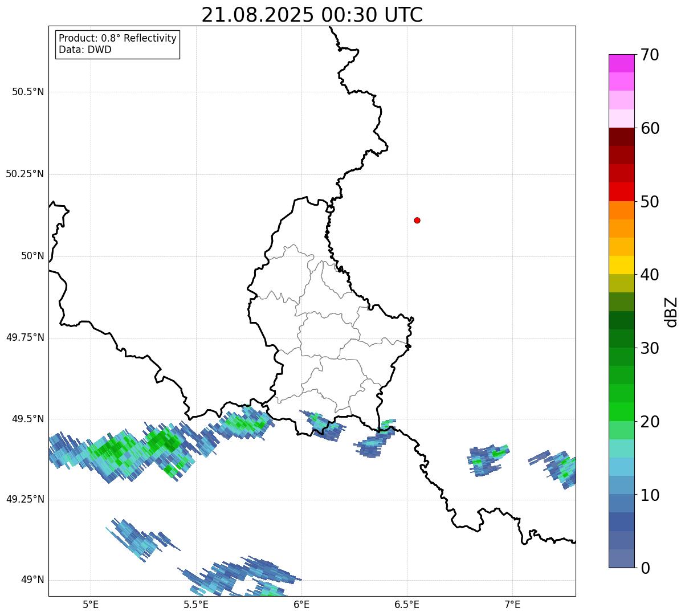Click the 49.75°N latitude label
Image resolution: width=685 pixels, height=616 pixels.
(x=25, y=337)
